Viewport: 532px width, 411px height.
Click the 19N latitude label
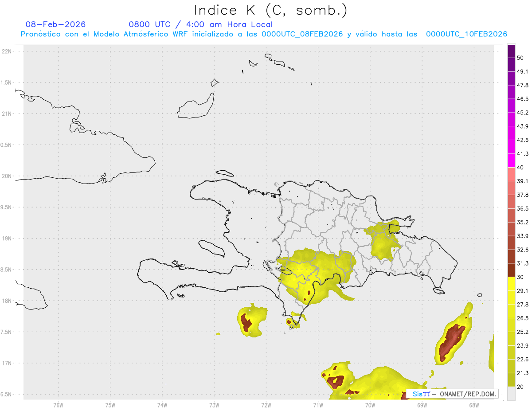pos(7,238)
